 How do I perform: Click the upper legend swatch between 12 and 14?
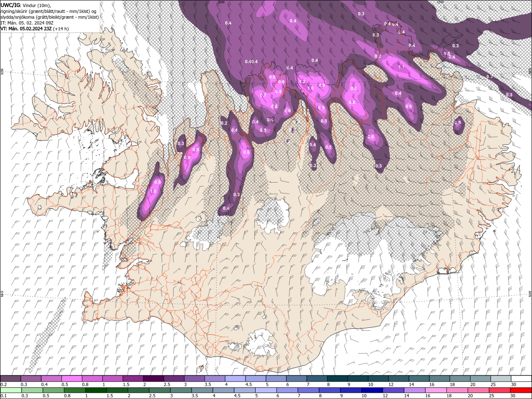click(x=398, y=379)
